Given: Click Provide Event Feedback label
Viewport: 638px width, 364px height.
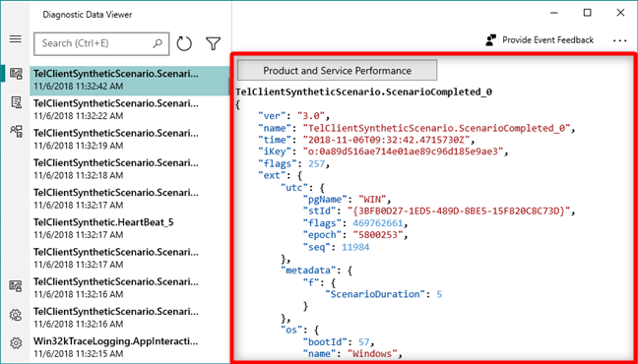Looking at the screenshot, I should click(547, 40).
